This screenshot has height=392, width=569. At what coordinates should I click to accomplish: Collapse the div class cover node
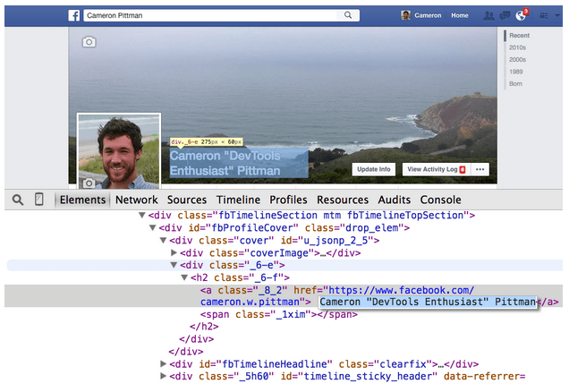point(164,240)
